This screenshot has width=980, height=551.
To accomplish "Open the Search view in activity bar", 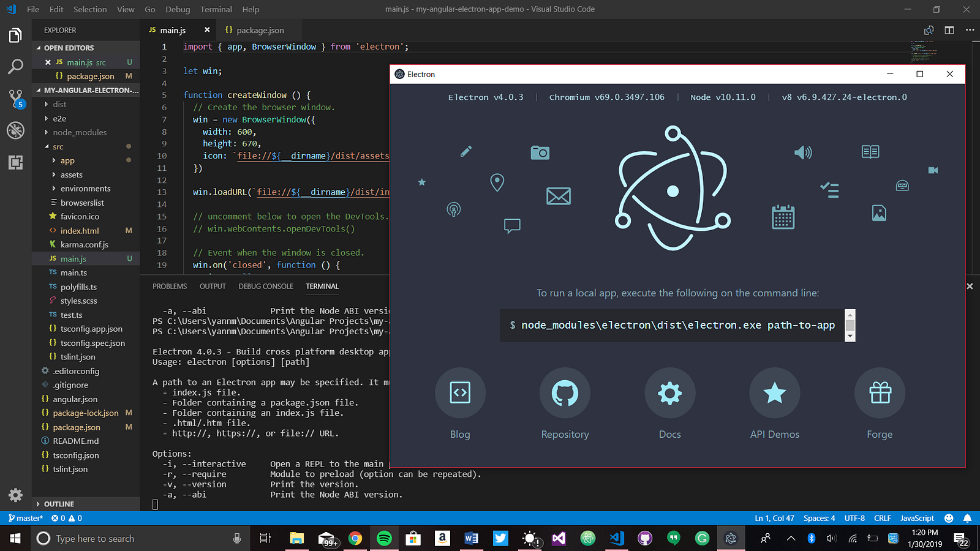I will (x=15, y=66).
